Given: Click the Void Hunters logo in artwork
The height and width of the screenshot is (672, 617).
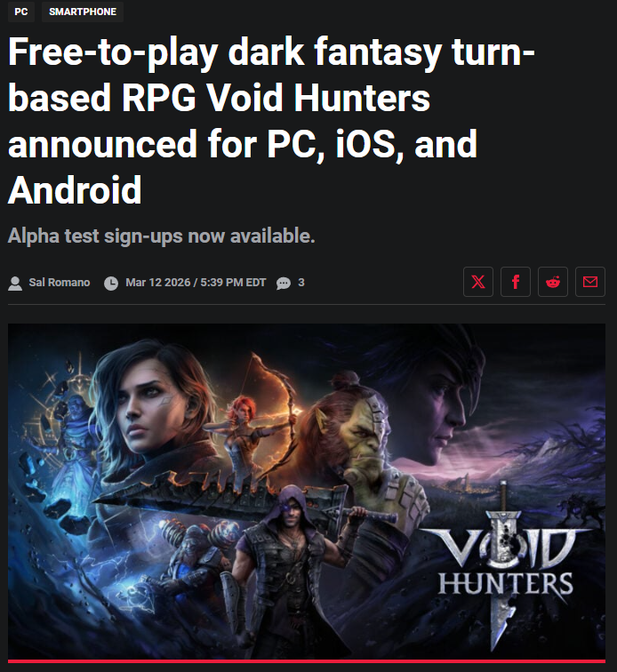Looking at the screenshot, I should click(x=506, y=565).
